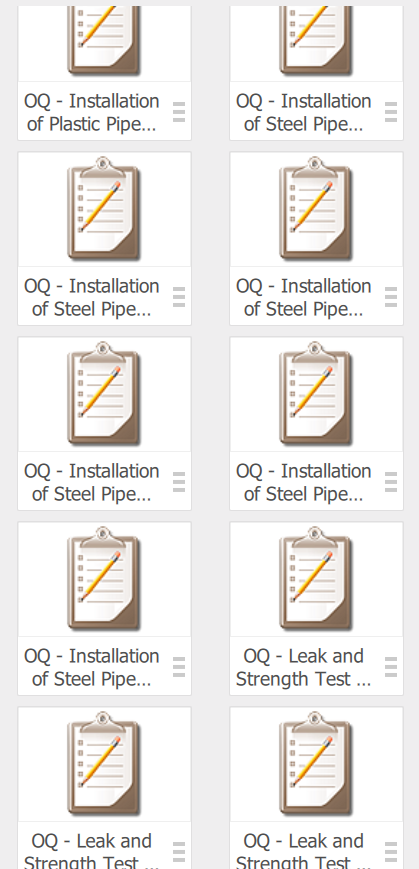Open the Plastic Pipe installation clipboard icon

click(104, 40)
